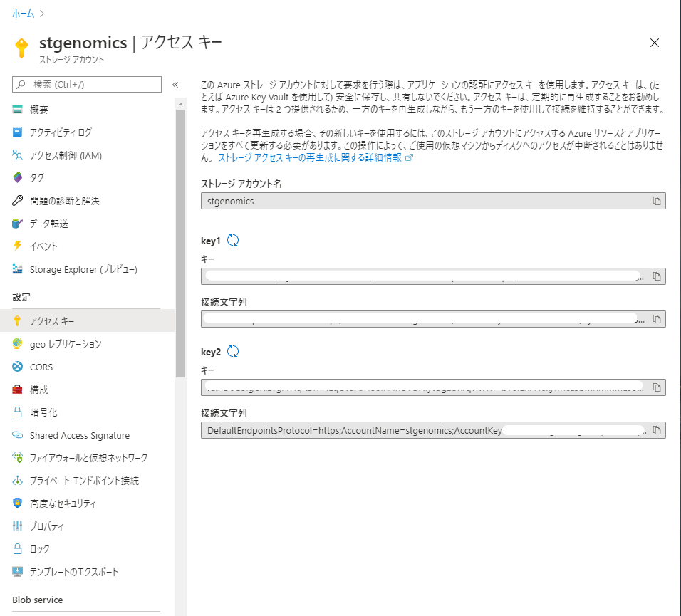Click the 高度なセキュリティ shield icon

pyautogui.click(x=17, y=503)
